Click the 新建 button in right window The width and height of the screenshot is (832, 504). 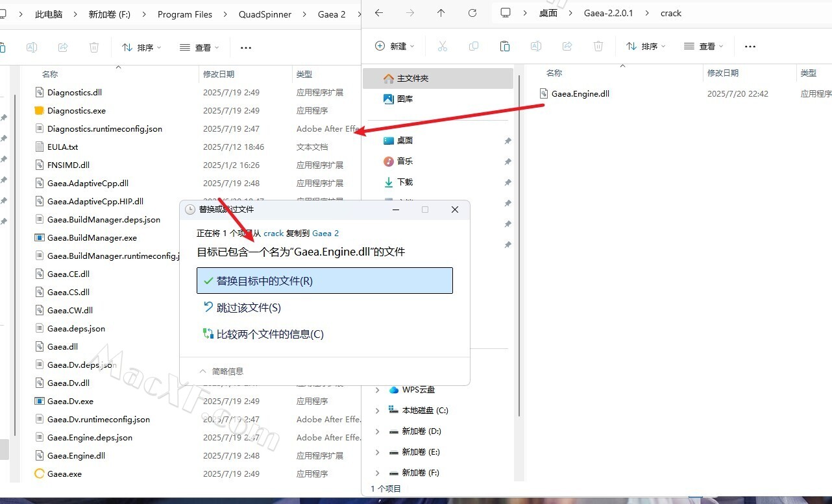pyautogui.click(x=395, y=46)
